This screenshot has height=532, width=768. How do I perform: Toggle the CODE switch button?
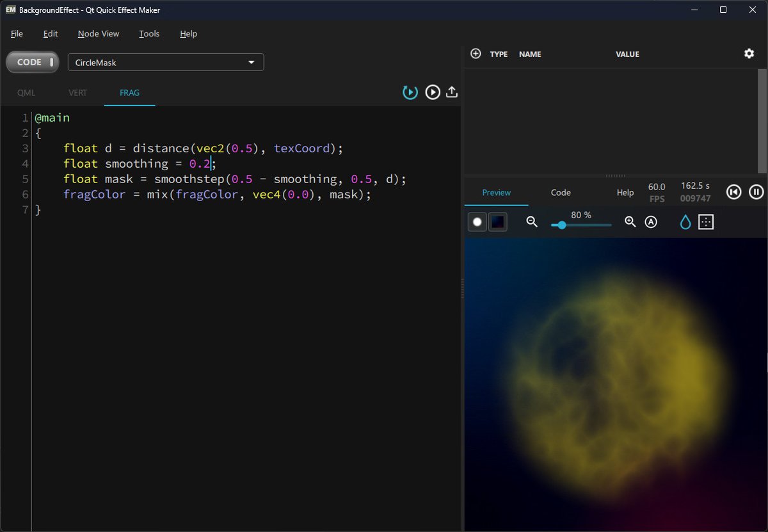pos(33,62)
